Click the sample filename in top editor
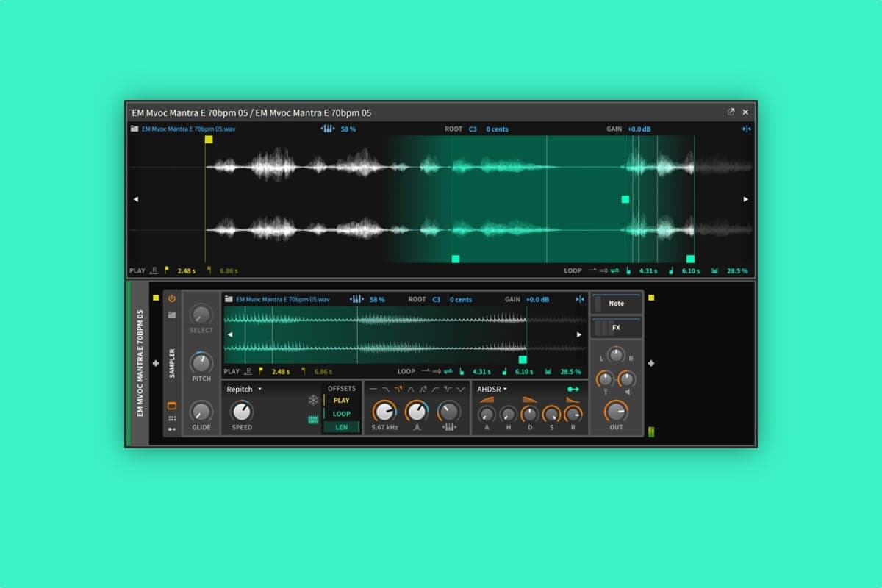The height and width of the screenshot is (588, 882). click(189, 129)
